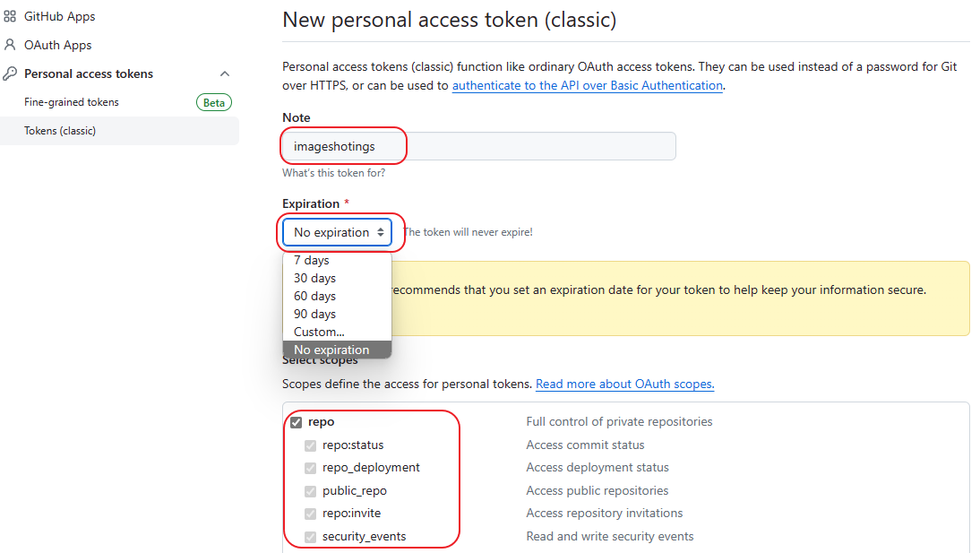Click the Note input field
980x553 pixels.
coord(478,146)
